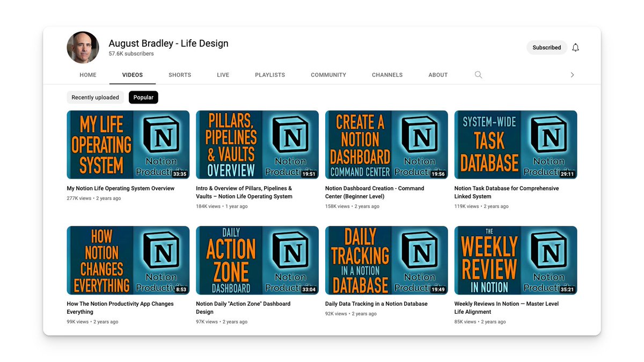Image resolution: width=644 pixels, height=362 pixels.
Task: Click the 33:04 duration badge
Action: point(309,290)
